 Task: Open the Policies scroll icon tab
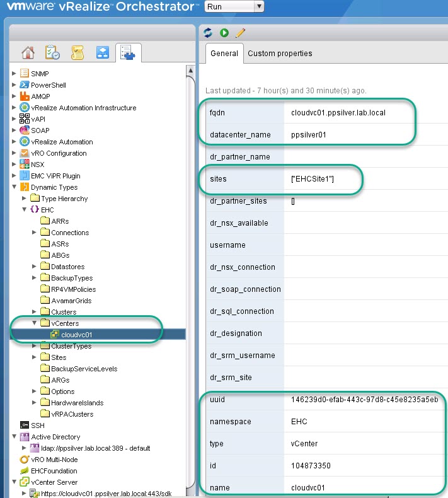pos(78,53)
